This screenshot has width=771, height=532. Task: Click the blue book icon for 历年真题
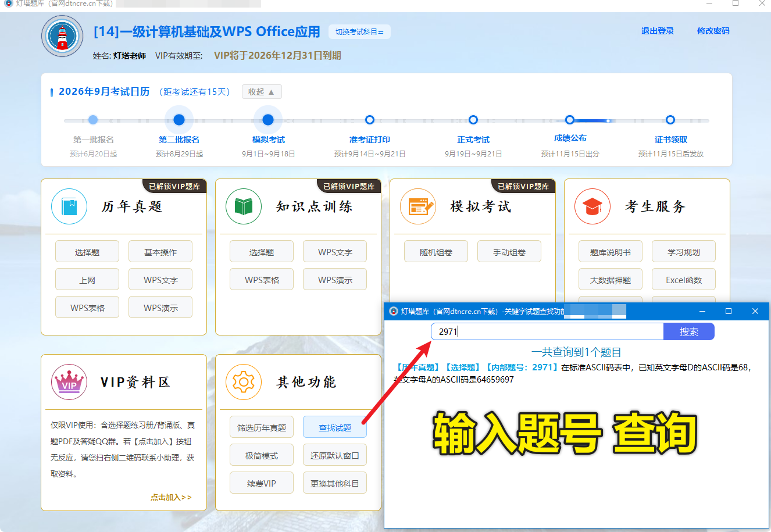[x=69, y=206]
